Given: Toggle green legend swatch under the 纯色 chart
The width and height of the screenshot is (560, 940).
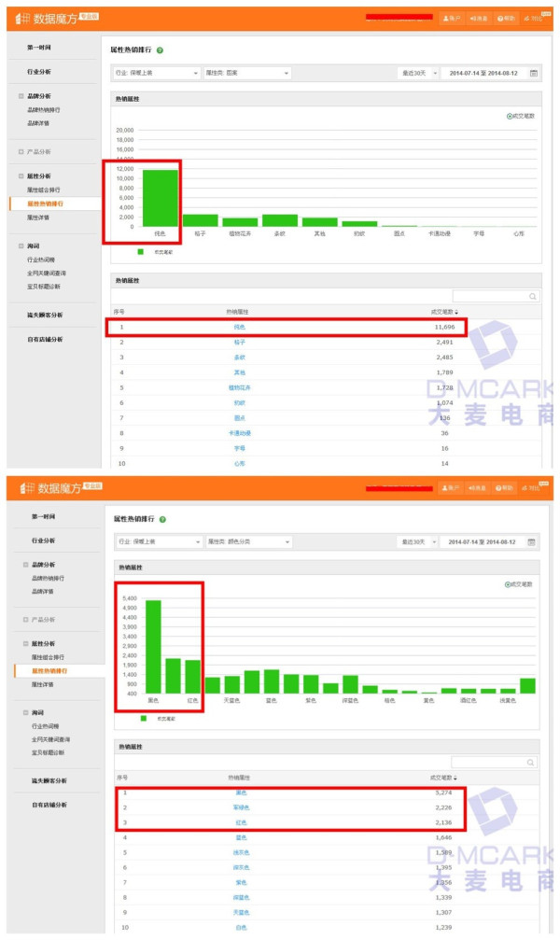Looking at the screenshot, I should pos(140,252).
